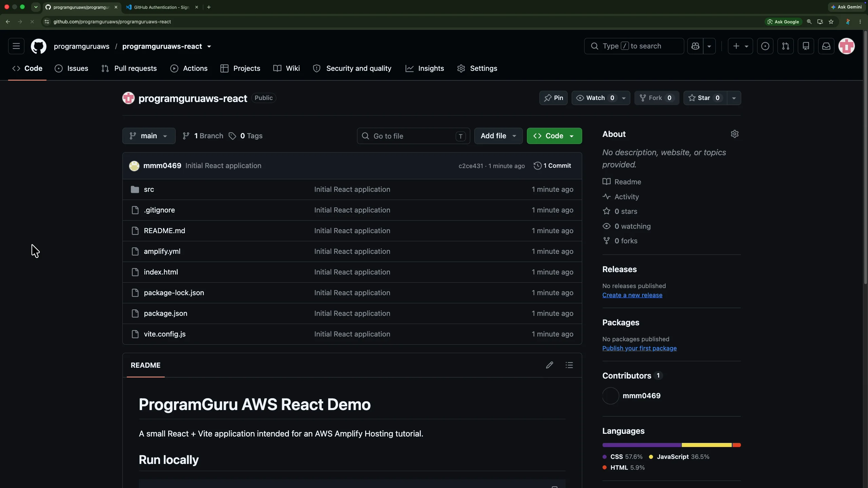Image resolution: width=868 pixels, height=488 pixels.
Task: Expand the Star lists dropdown arrow
Action: click(x=734, y=98)
